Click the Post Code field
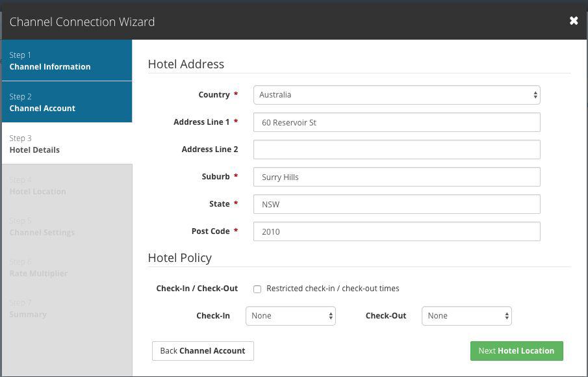Viewport: 588px width, 377px height. click(x=396, y=231)
